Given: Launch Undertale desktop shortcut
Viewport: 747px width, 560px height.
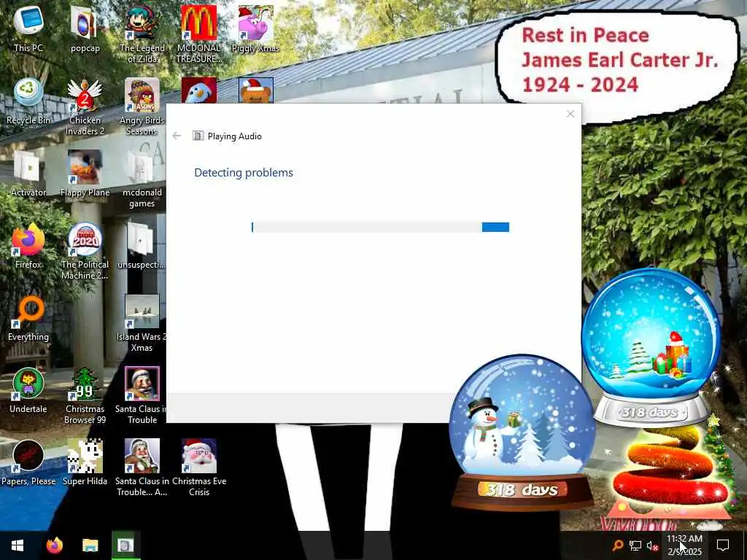Looking at the screenshot, I should point(28,391).
